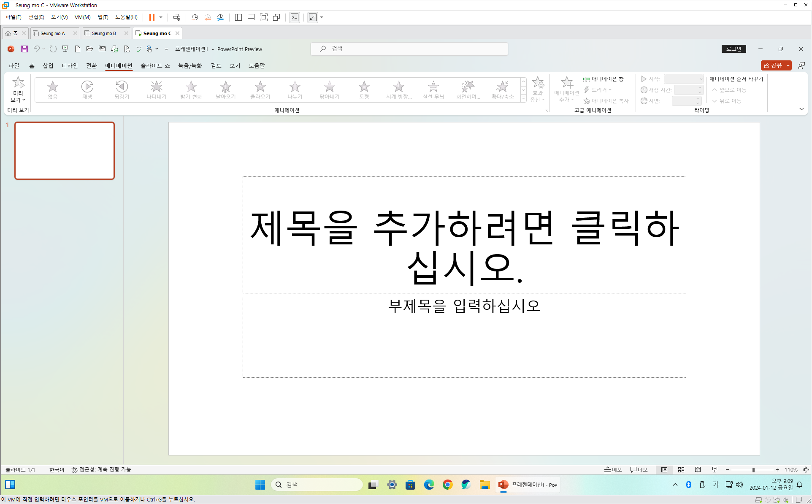Switch to slide sorter view icon
812x504 pixels.
[x=681, y=469]
